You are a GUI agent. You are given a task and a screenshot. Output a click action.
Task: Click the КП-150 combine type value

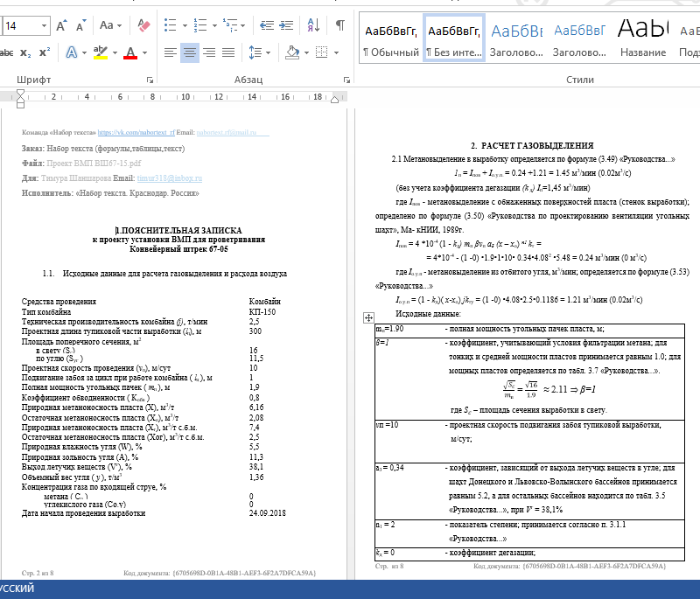262,312
